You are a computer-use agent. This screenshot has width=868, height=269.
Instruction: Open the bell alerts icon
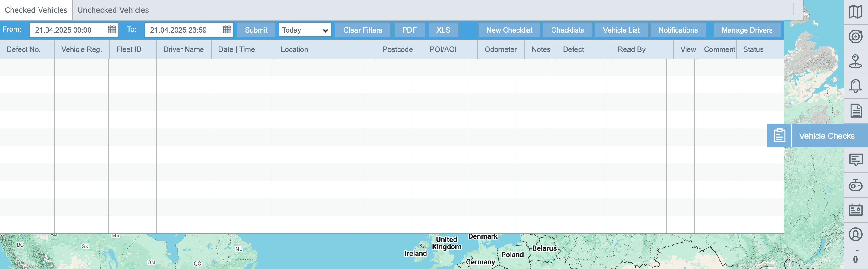[855, 86]
